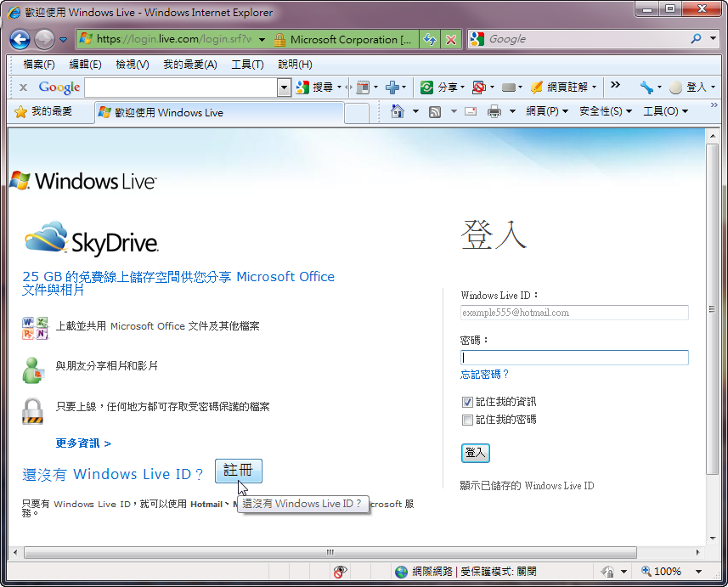Click the RSS feeds icon

(x=435, y=111)
